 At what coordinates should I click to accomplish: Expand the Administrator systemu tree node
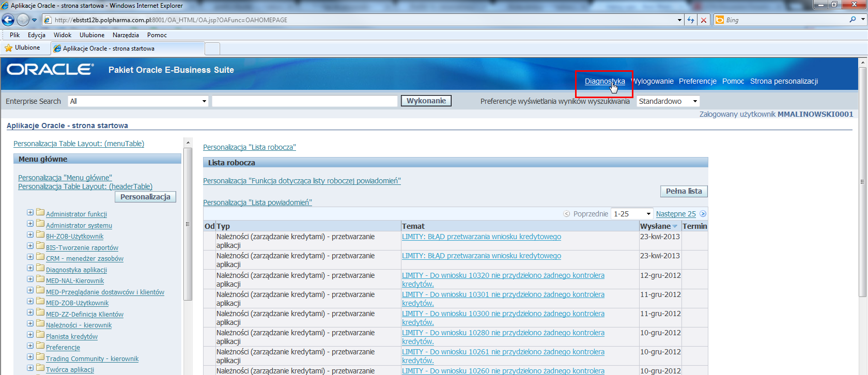(x=30, y=224)
